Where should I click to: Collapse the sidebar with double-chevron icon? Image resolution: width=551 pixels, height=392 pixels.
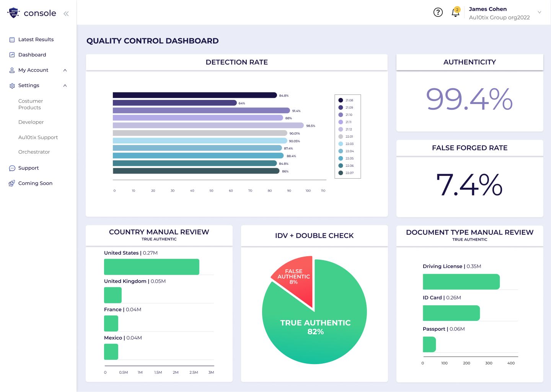pos(66,14)
